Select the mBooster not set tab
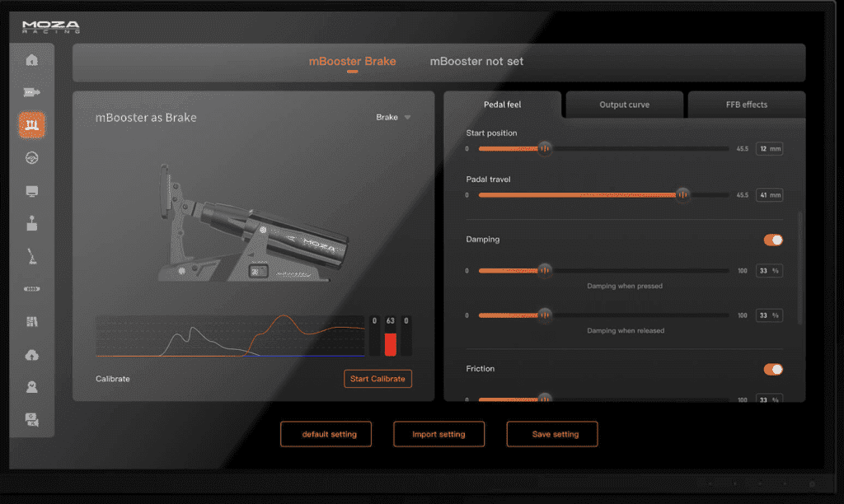Viewport: 844px width, 504px height. 476,62
